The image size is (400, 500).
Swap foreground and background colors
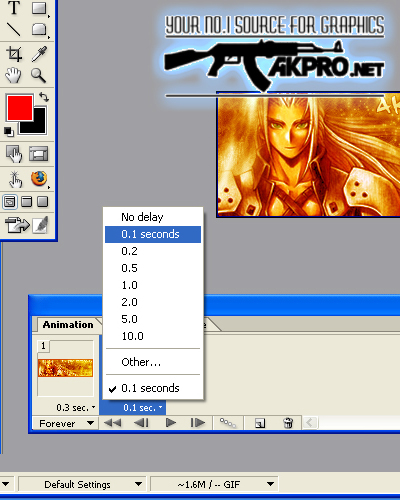coord(44,97)
